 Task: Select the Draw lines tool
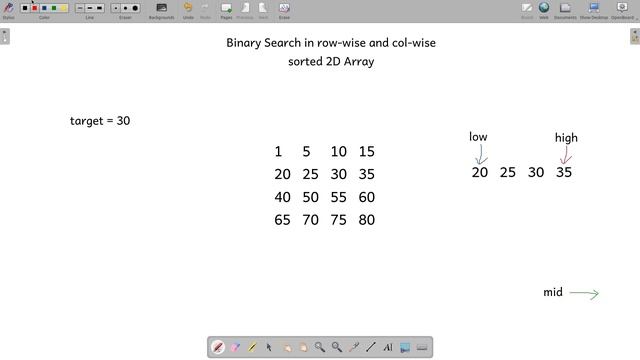click(371, 347)
